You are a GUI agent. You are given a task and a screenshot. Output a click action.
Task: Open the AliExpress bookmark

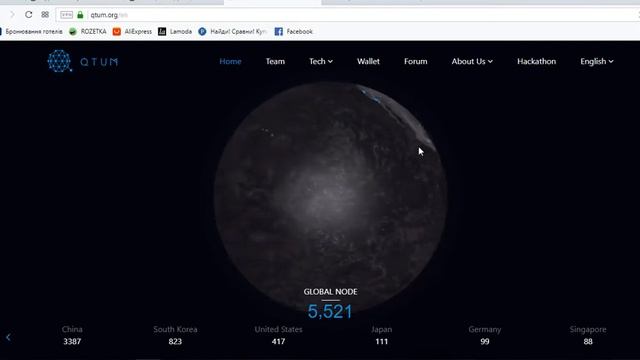pyautogui.click(x=132, y=31)
